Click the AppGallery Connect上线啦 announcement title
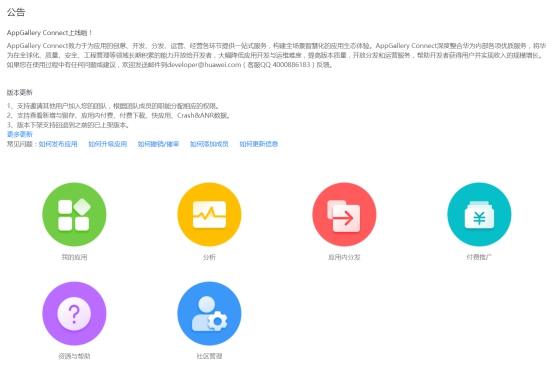The width and height of the screenshot is (553, 374). coord(49,33)
